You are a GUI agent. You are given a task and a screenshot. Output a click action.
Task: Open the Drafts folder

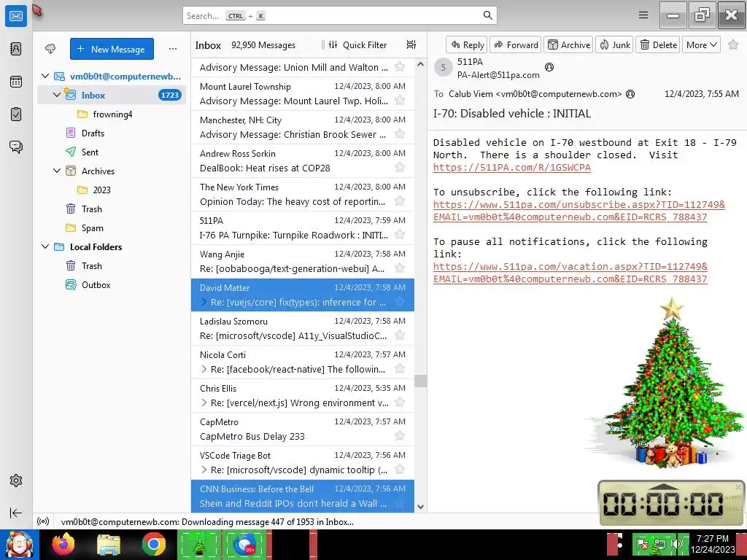coord(112,133)
